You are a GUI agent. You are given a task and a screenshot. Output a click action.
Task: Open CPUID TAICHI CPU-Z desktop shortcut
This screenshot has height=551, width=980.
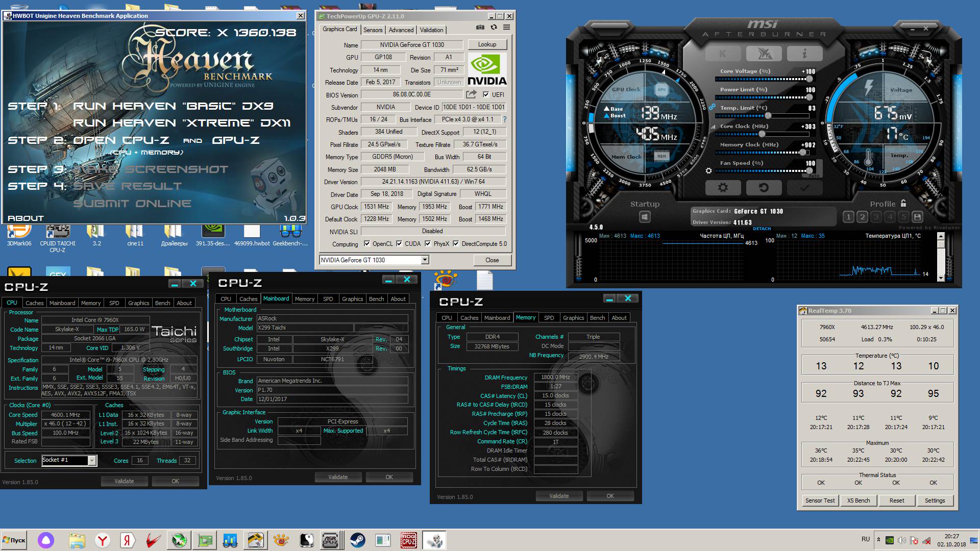point(58,239)
